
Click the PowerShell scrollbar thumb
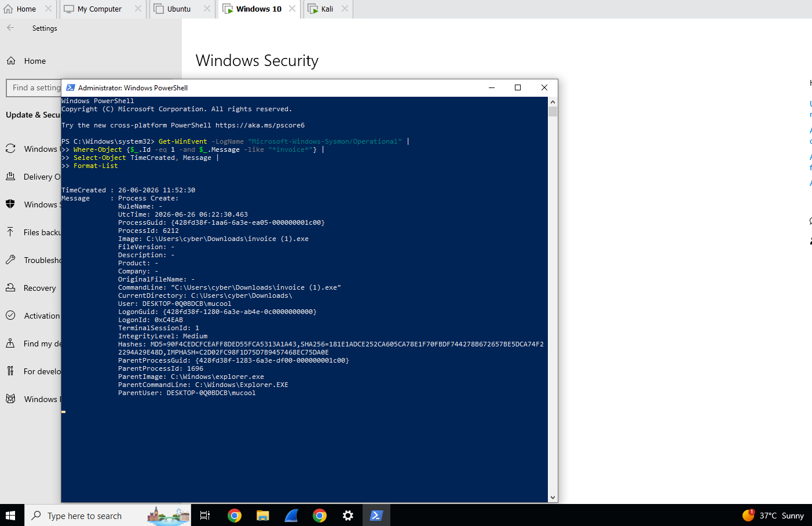click(x=553, y=112)
